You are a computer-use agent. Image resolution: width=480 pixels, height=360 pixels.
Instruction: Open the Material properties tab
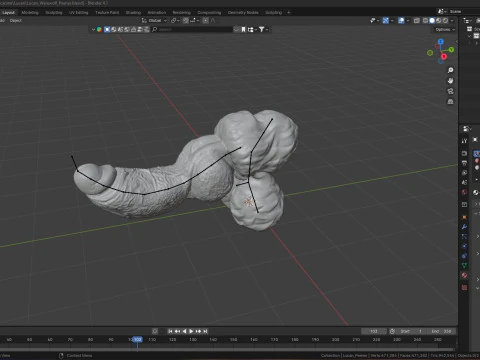pos(464,275)
